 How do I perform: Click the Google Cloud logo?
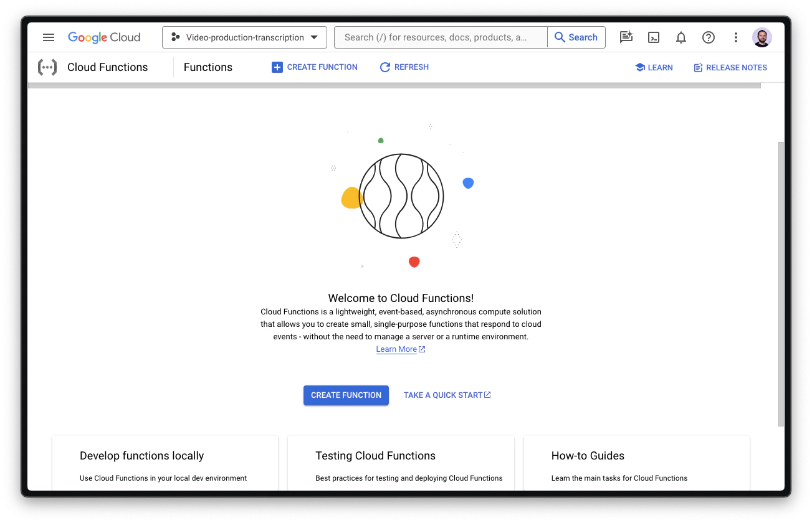[104, 37]
